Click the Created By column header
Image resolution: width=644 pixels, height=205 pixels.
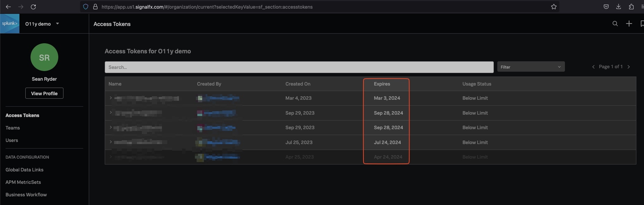coord(209,84)
